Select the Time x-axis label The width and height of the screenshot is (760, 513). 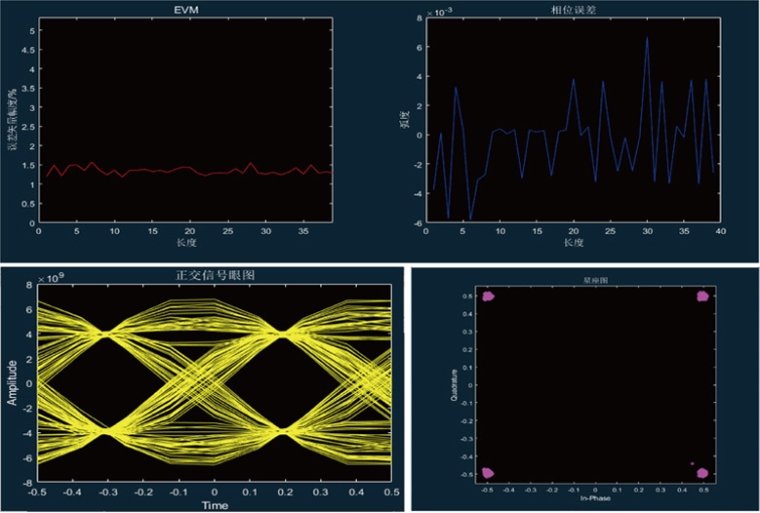[x=214, y=506]
